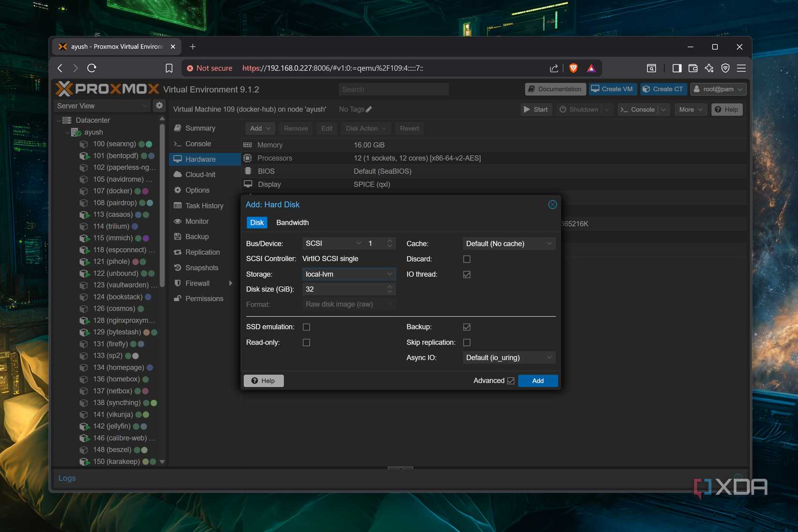
Task: Open the page search icon in toolbar
Action: [651, 68]
